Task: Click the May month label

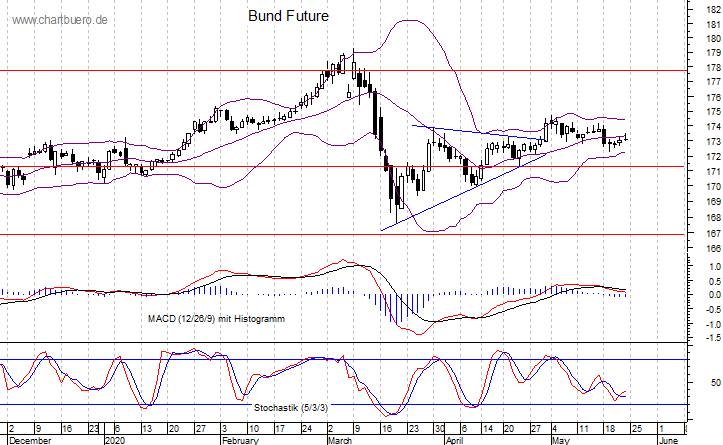Action: coord(561,441)
